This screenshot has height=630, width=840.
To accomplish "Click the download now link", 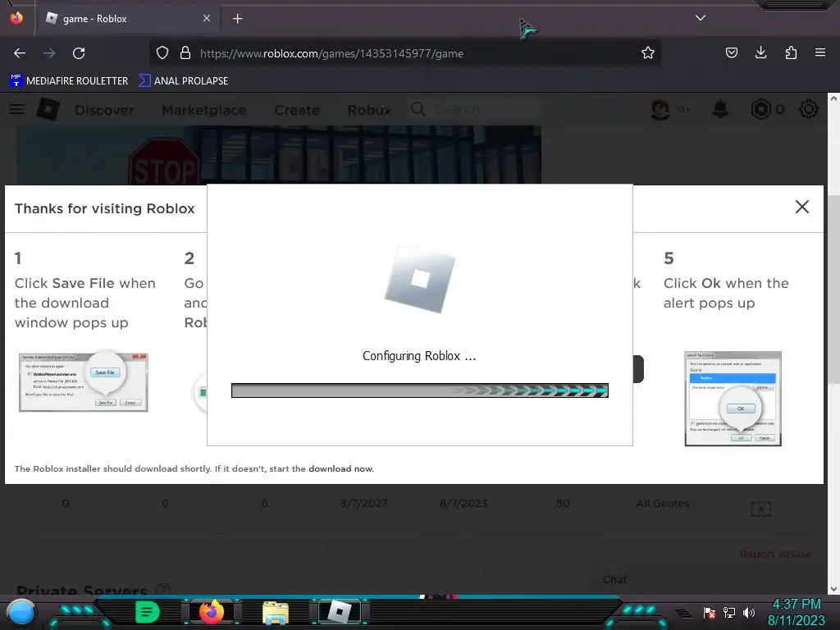I will [340, 468].
